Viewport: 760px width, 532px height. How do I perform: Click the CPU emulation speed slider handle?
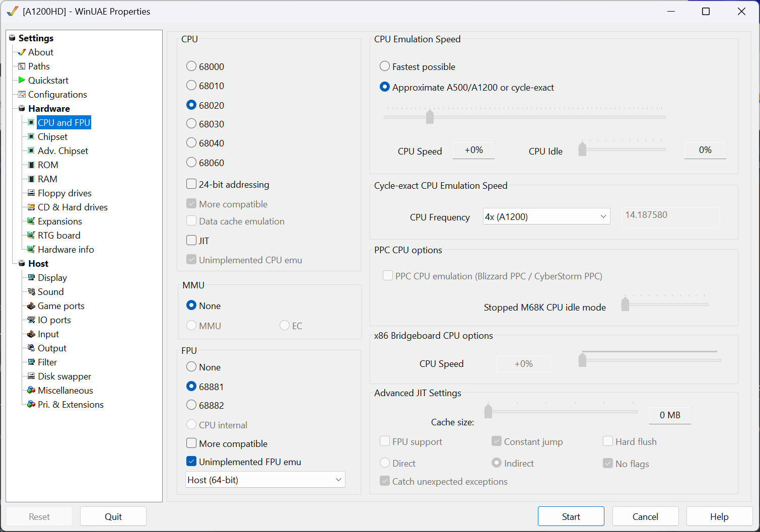pos(430,117)
